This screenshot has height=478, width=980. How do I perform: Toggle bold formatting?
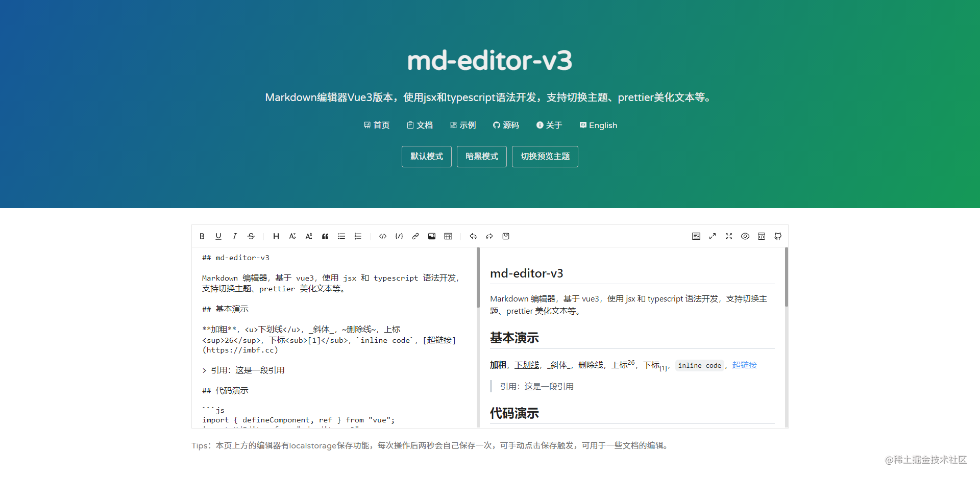(202, 236)
